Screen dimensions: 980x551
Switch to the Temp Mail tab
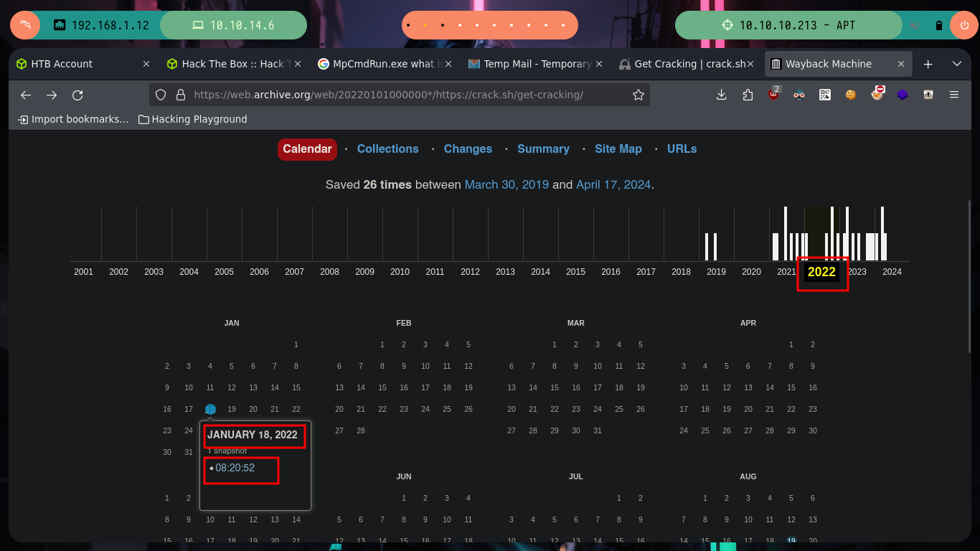535,64
